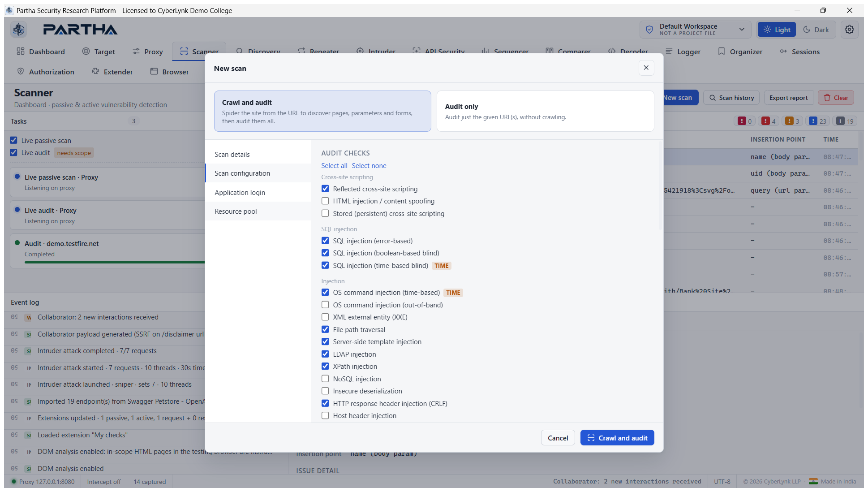868x492 pixels.
Task: Open the settings gear icon
Action: point(849,30)
